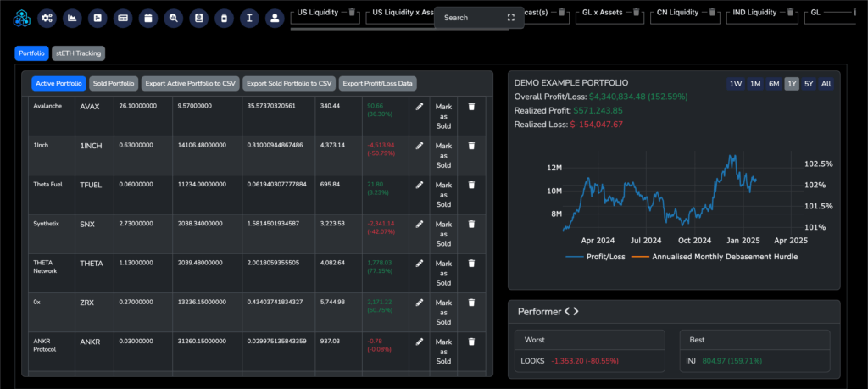This screenshot has width=868, height=389.
Task: Click the edit pencil for AVAX row
Action: point(419,107)
